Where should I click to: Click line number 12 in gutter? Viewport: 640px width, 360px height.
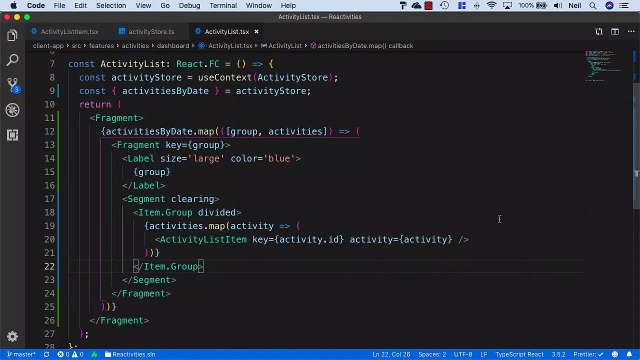tap(49, 131)
